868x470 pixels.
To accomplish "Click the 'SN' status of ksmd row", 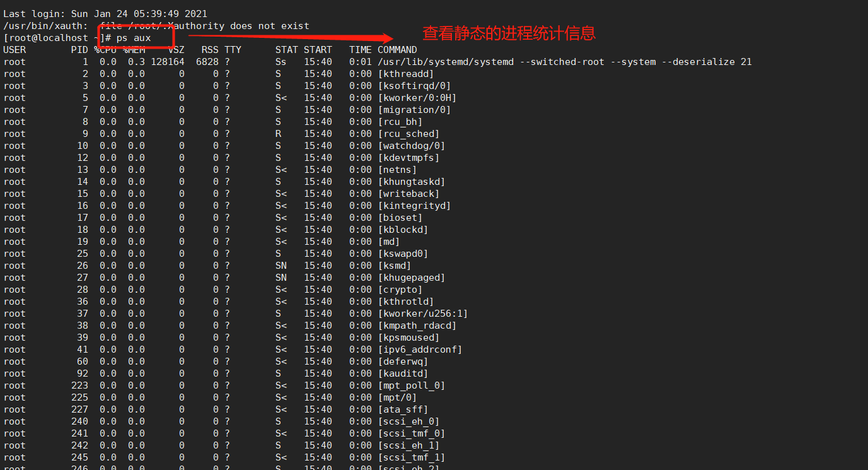I will [281, 266].
